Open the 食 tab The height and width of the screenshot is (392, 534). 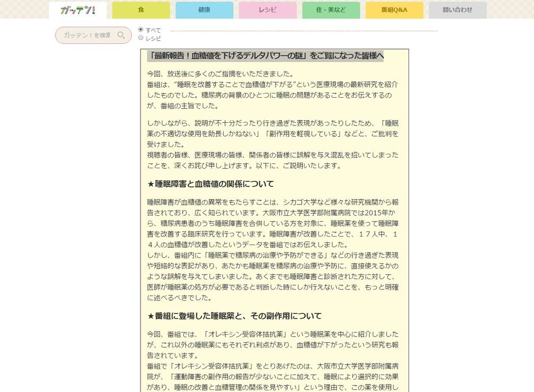(x=141, y=10)
